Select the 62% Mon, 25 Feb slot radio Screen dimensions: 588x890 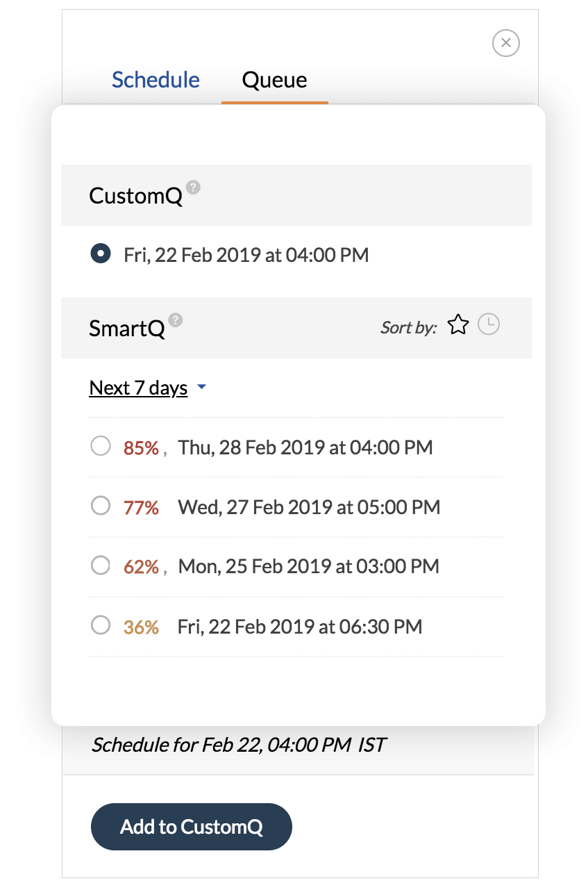pyautogui.click(x=101, y=566)
